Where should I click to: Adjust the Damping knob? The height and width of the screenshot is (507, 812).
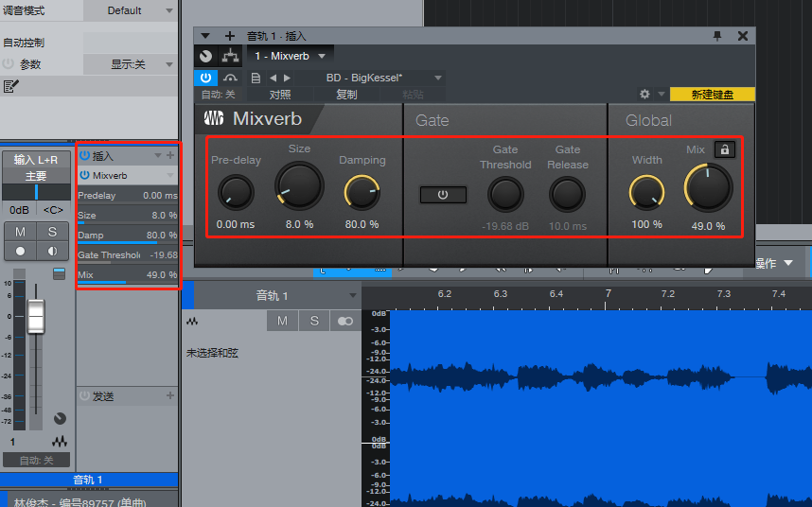click(362, 192)
